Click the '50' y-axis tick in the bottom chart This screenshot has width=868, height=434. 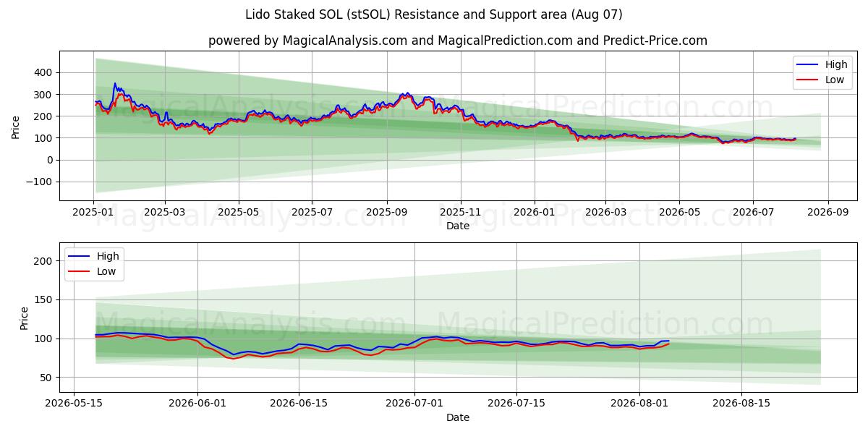click(47, 378)
